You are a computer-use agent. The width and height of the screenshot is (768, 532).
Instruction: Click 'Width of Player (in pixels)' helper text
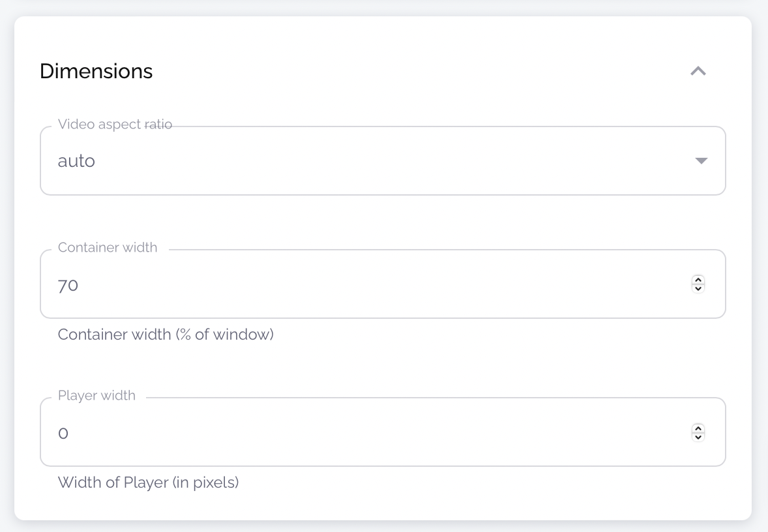click(148, 482)
